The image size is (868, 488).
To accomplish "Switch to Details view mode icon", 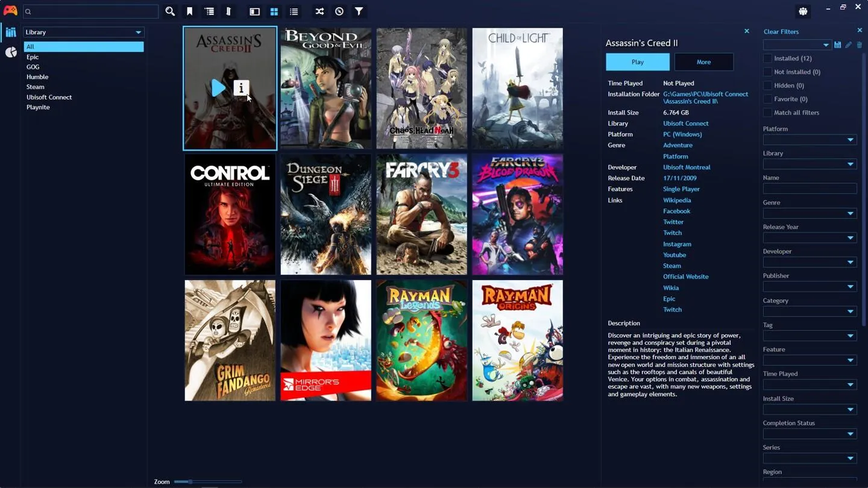I will (254, 11).
